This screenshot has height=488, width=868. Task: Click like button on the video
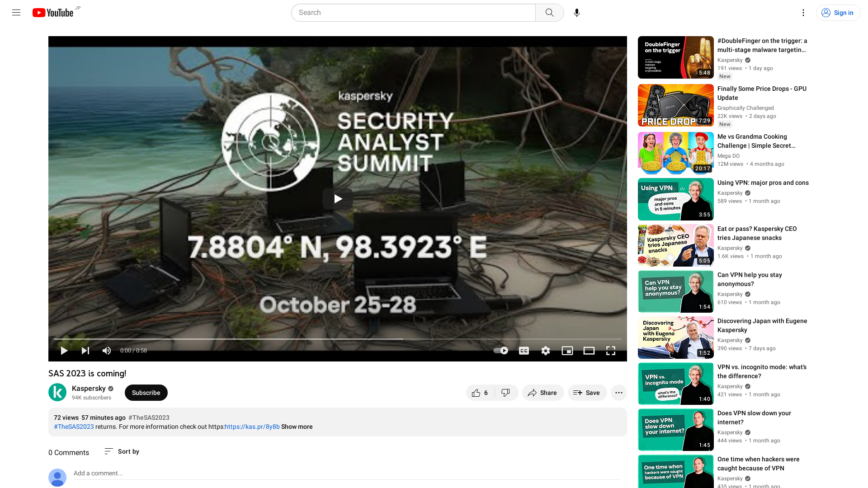coord(477,393)
